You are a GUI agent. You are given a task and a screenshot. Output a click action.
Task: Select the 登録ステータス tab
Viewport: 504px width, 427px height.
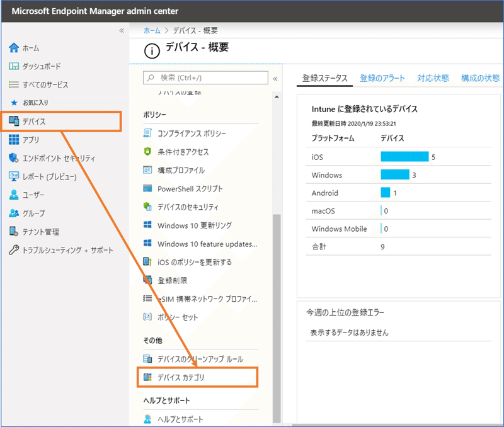point(324,78)
